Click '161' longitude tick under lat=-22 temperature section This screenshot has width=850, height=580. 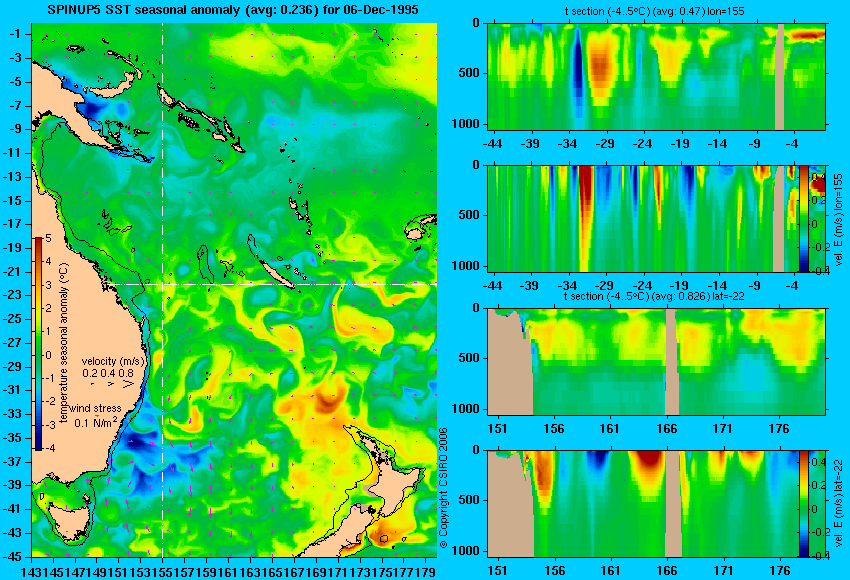click(610, 429)
